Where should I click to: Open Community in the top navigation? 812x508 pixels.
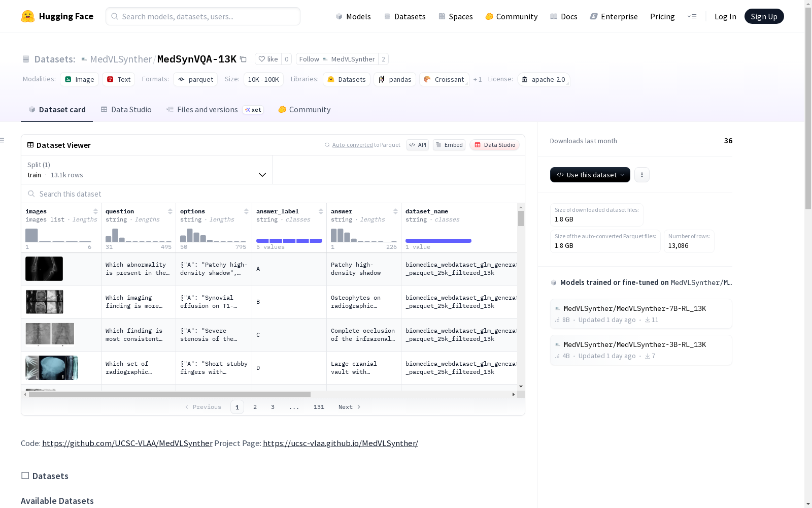pyautogui.click(x=512, y=16)
